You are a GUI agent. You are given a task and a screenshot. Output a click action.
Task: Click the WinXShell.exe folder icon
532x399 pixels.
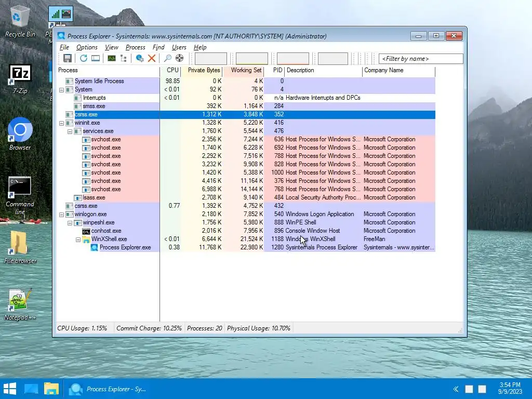(x=86, y=239)
